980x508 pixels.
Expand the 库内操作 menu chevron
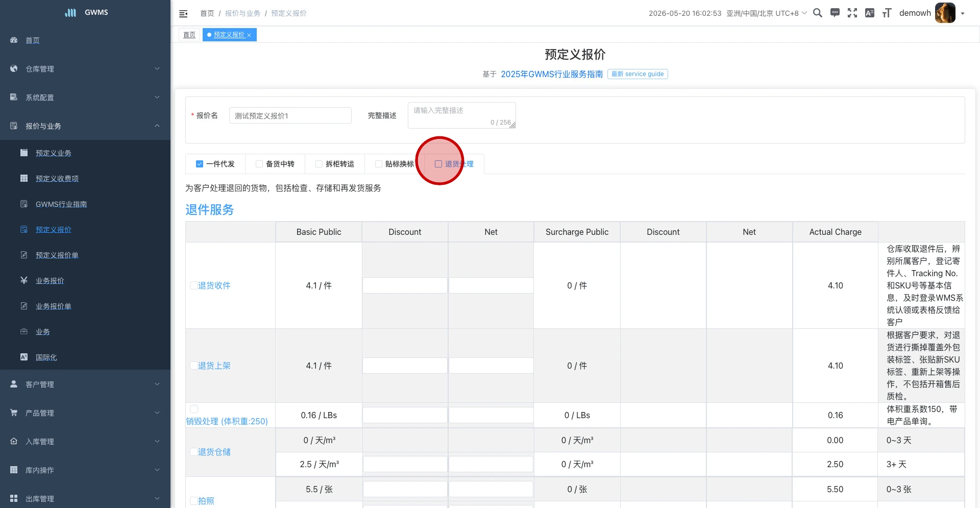click(157, 470)
